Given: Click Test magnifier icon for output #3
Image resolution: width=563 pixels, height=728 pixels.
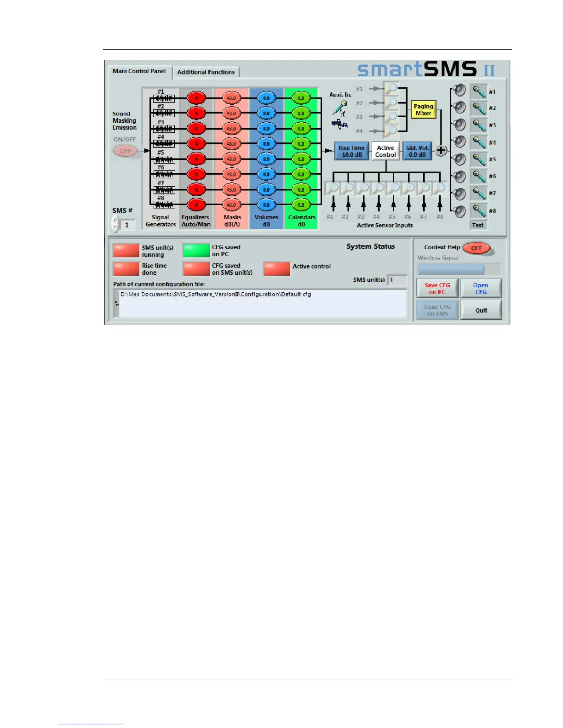Looking at the screenshot, I should click(479, 125).
